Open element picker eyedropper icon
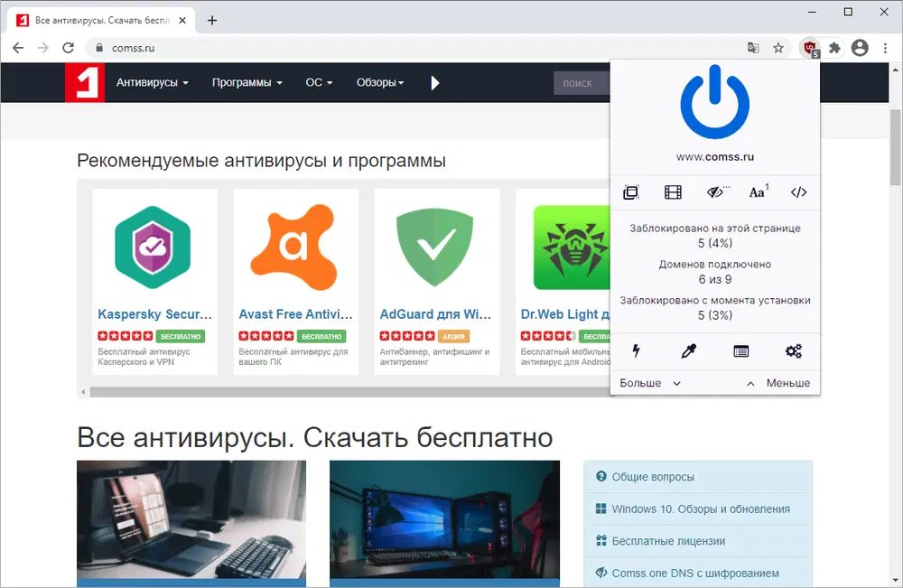Image resolution: width=903 pixels, height=588 pixels. [688, 350]
